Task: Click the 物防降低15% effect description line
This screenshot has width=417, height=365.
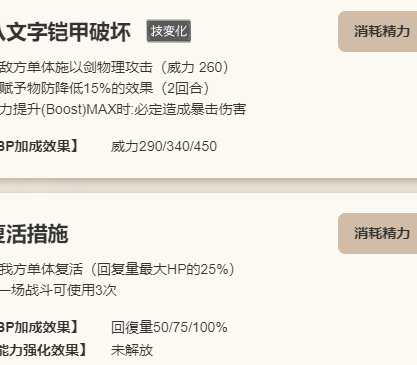Action: pos(105,88)
